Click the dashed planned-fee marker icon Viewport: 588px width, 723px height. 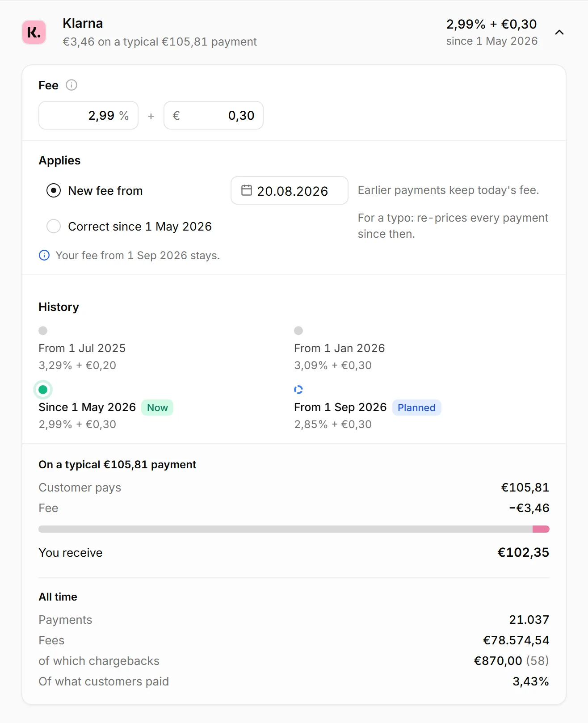(298, 390)
